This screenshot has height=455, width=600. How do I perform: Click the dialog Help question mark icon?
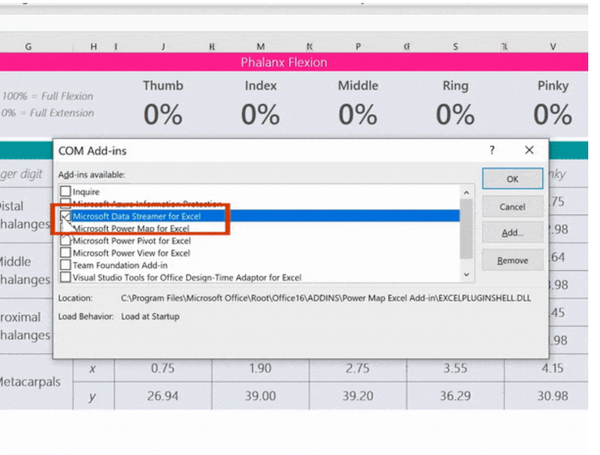[x=491, y=151]
